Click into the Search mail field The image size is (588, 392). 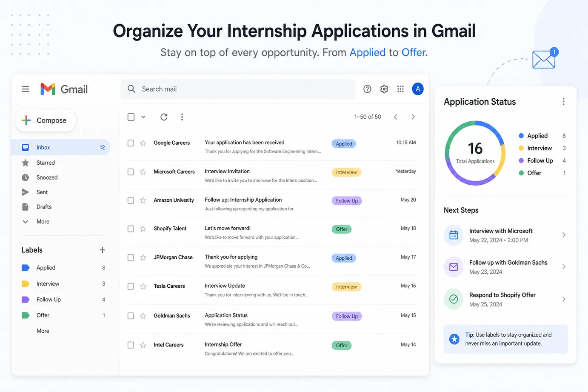238,89
